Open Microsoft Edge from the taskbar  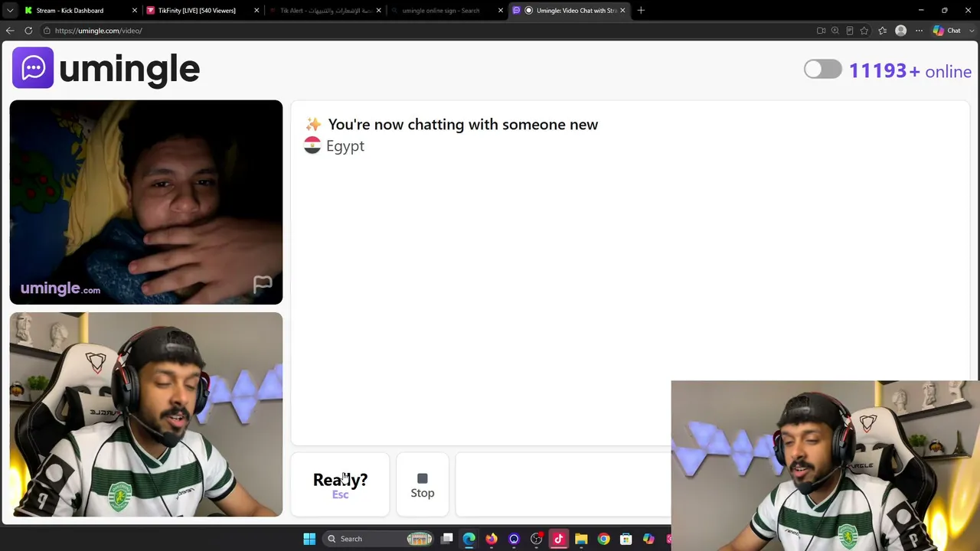click(x=469, y=539)
